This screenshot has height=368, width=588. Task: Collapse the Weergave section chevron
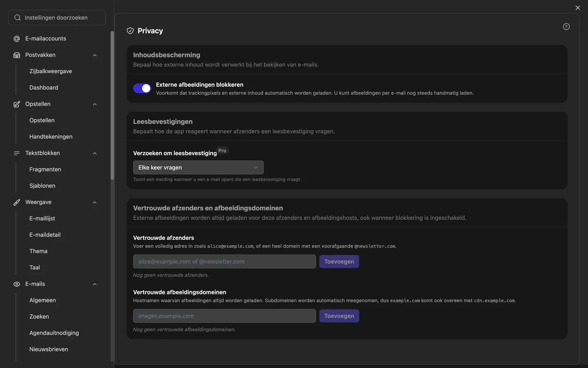[x=95, y=202]
